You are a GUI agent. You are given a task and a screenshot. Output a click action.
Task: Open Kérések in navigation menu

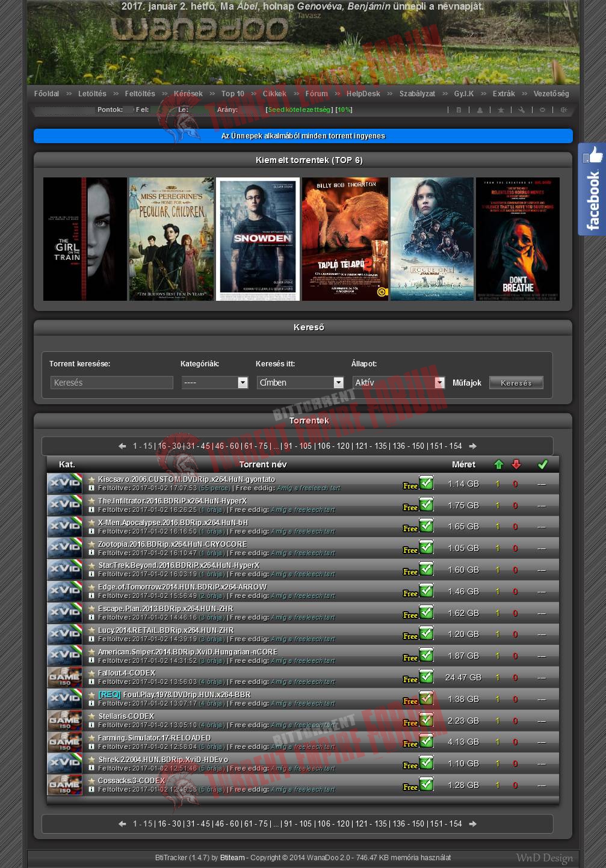(188, 94)
